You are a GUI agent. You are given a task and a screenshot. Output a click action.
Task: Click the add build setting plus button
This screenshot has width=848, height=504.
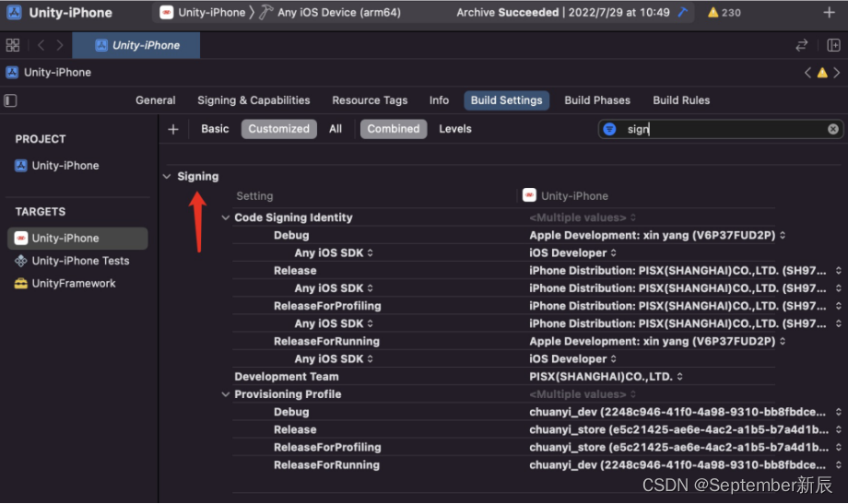[173, 129]
